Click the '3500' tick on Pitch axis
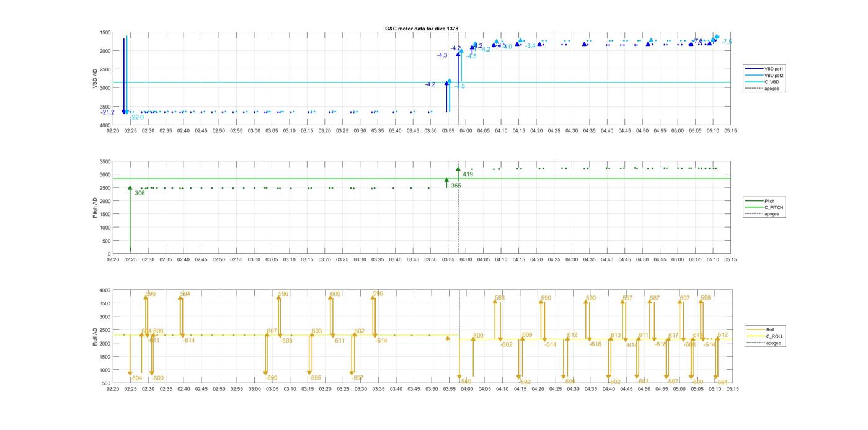Image resolution: width=868 pixels, height=430 pixels. (105, 161)
